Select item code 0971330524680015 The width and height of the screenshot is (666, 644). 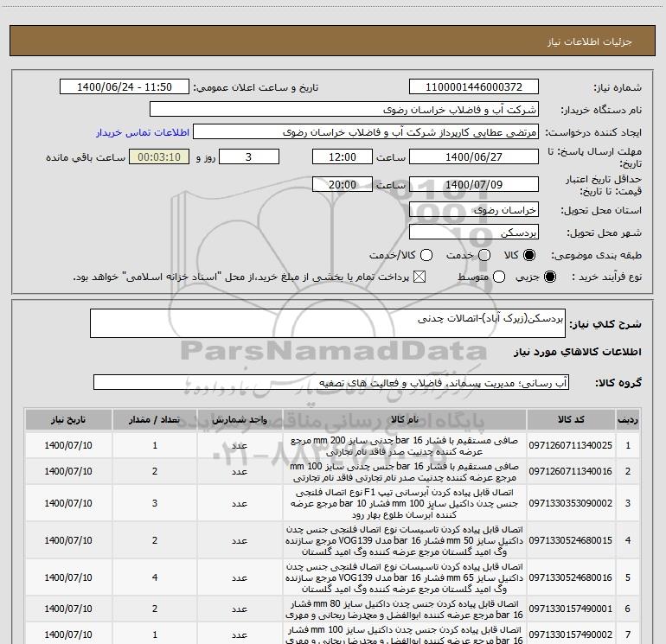[571, 540]
